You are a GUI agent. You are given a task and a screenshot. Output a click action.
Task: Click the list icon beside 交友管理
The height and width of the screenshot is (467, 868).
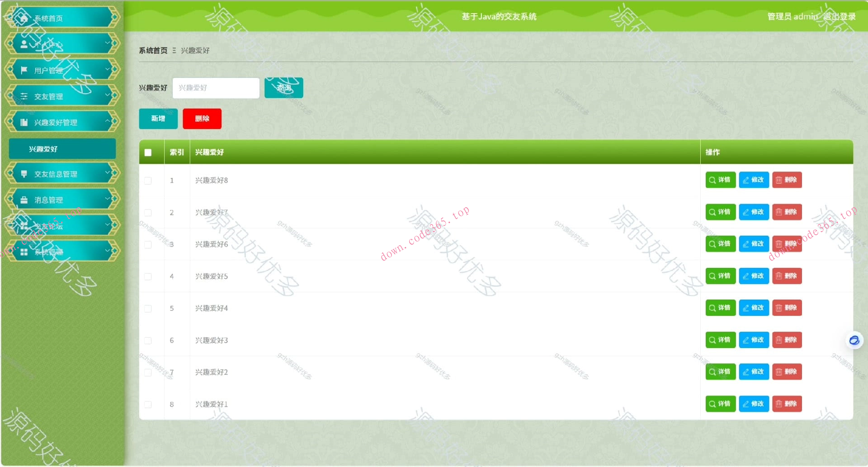(24, 96)
